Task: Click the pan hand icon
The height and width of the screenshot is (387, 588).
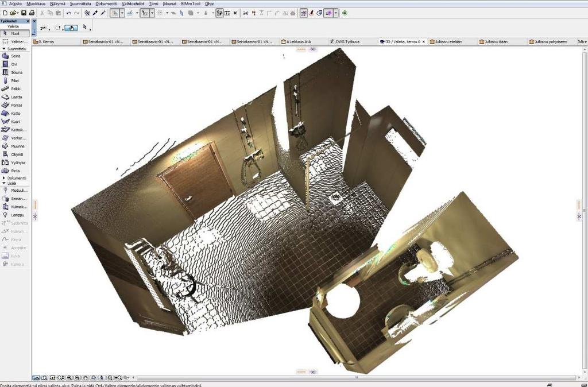Action: [x=86, y=378]
